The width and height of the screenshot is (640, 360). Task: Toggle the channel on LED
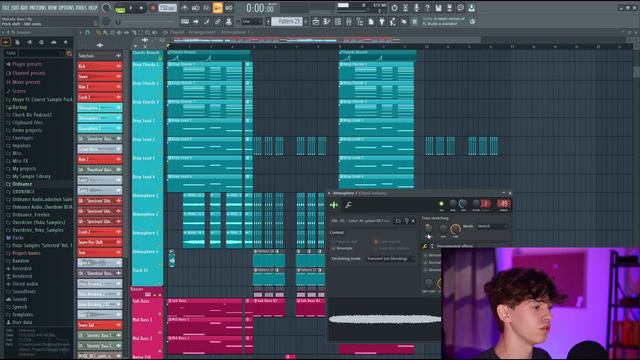(x=441, y=203)
